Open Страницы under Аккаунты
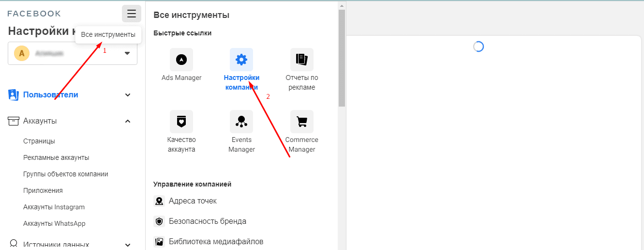 click(x=39, y=141)
